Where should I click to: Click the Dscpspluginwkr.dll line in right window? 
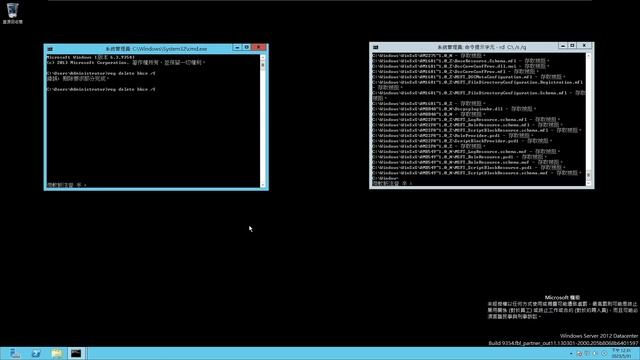pyautogui.click(x=454, y=109)
